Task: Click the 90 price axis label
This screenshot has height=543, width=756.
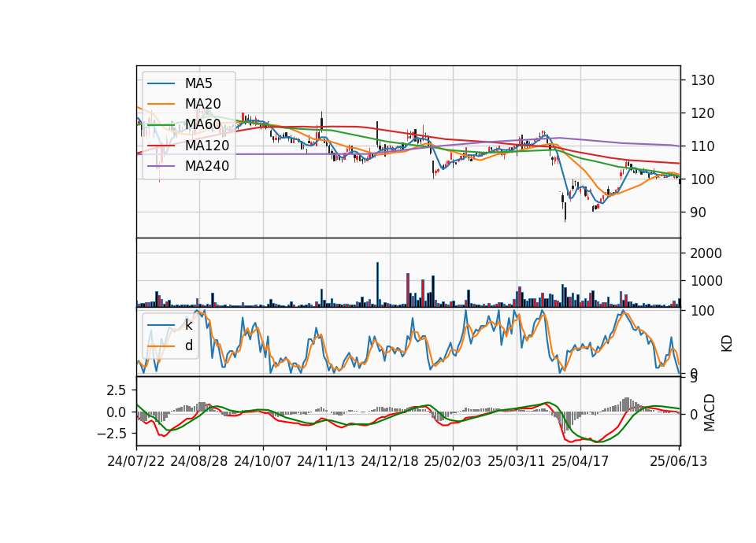Action: coord(699,212)
